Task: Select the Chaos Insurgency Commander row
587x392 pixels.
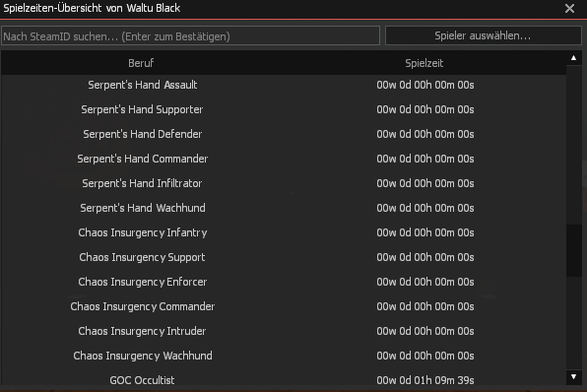Action: point(284,306)
